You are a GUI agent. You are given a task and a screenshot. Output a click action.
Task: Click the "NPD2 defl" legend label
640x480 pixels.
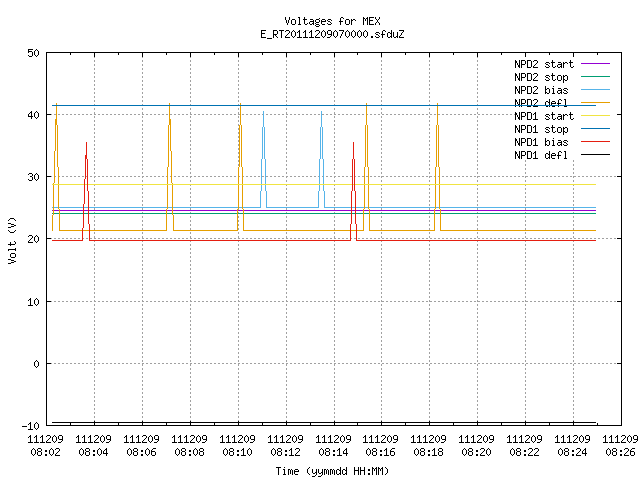(541, 103)
